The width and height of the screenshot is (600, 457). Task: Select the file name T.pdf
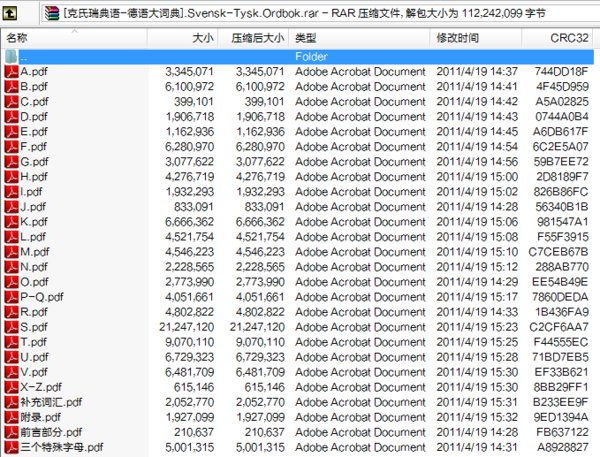pyautogui.click(x=34, y=342)
